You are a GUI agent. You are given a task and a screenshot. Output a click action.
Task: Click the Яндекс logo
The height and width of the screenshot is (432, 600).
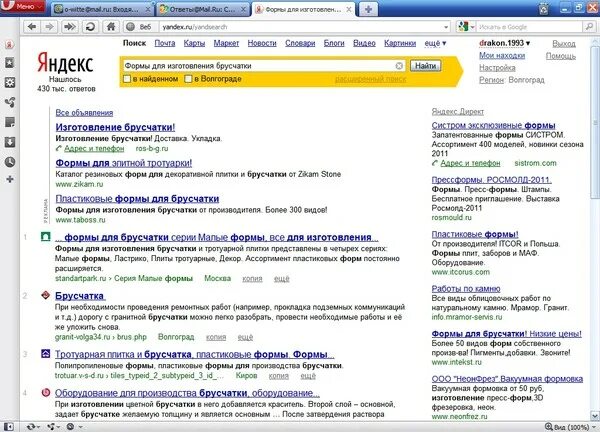click(65, 64)
